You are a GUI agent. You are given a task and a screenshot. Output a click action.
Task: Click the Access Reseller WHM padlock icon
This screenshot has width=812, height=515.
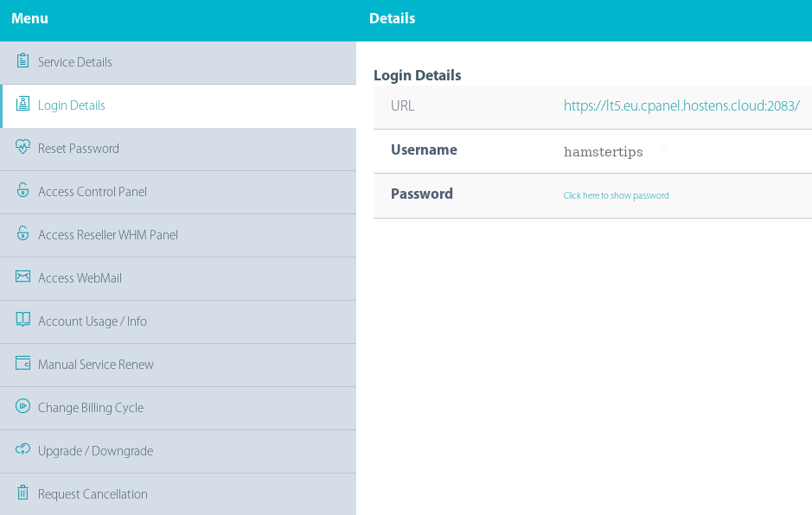coord(22,233)
